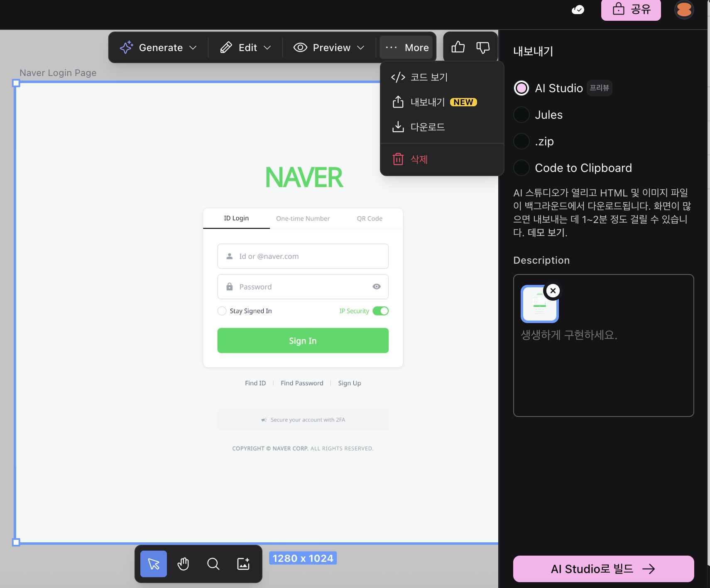Select the AI Studio export option
The height and width of the screenshot is (588, 710).
point(521,88)
